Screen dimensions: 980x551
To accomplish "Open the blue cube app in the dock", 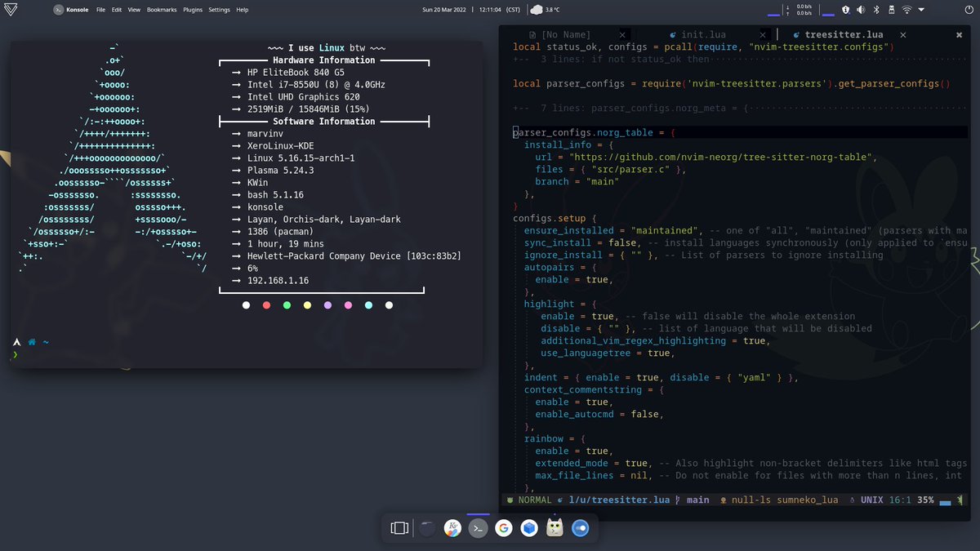I will (529, 528).
